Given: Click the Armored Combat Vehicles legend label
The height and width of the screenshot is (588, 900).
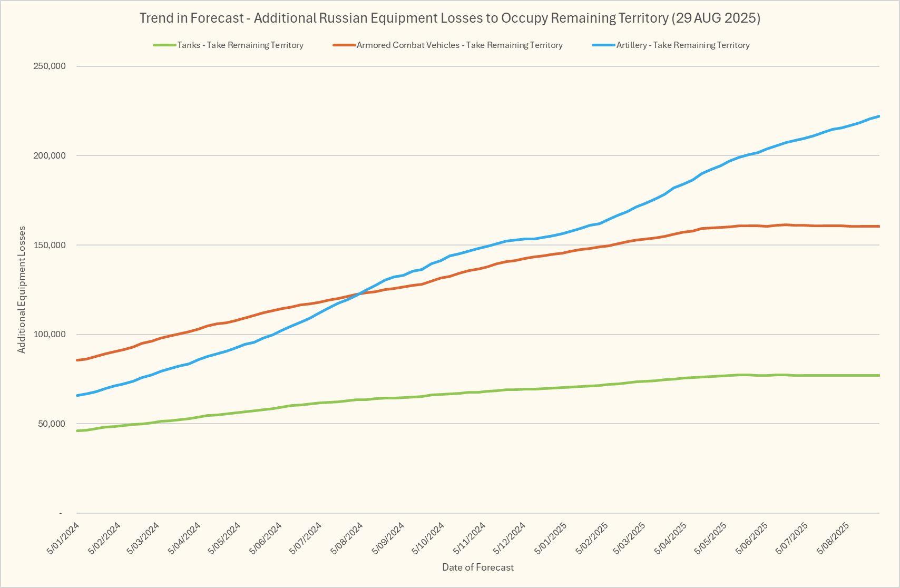Looking at the screenshot, I should click(459, 45).
